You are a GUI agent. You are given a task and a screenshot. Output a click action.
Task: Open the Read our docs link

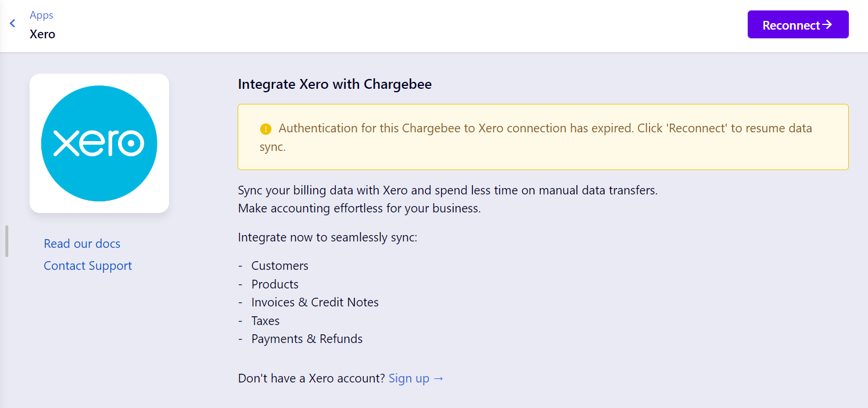[x=82, y=244]
